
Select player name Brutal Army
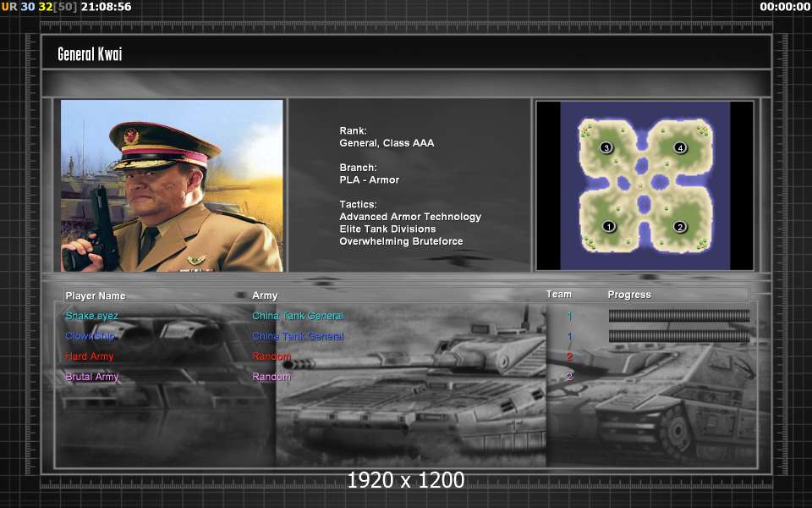[92, 376]
